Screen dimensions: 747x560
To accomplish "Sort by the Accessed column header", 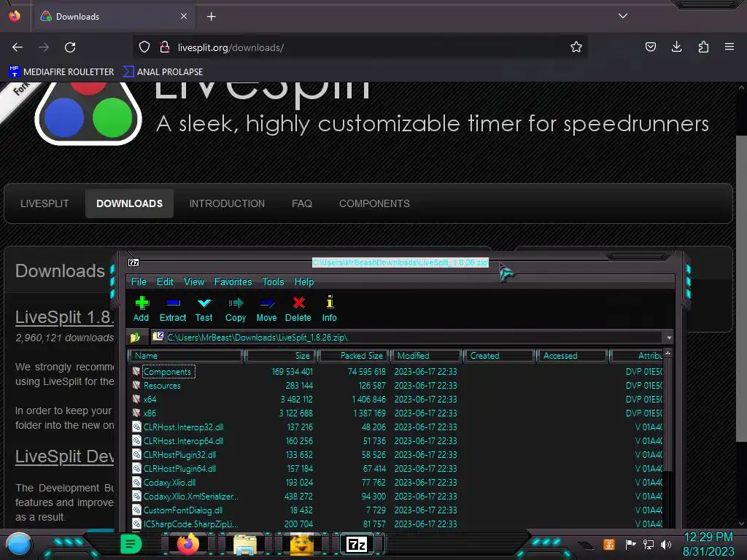I will click(x=572, y=356).
